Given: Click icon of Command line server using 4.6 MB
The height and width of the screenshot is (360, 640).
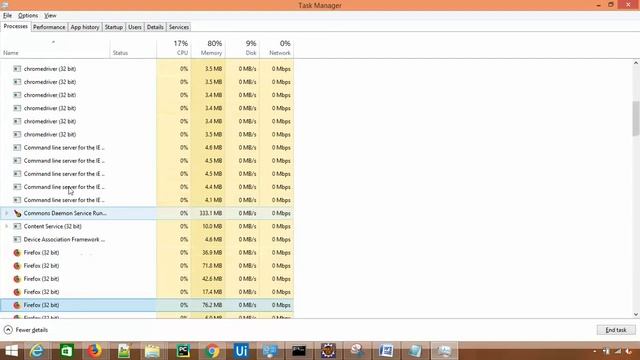Looking at the screenshot, I should [17, 147].
